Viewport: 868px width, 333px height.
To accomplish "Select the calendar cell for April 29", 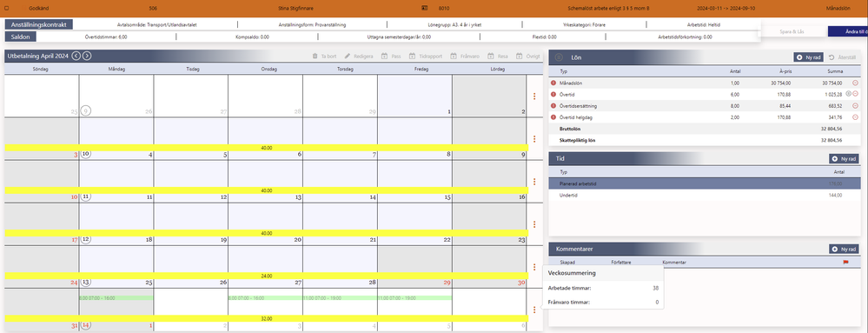I will [x=414, y=266].
